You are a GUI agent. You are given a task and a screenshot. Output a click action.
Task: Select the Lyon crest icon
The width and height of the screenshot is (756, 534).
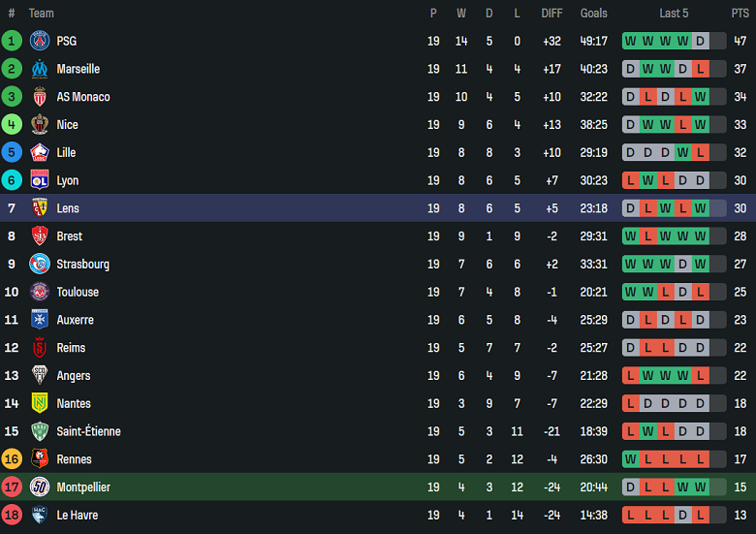[x=40, y=180]
